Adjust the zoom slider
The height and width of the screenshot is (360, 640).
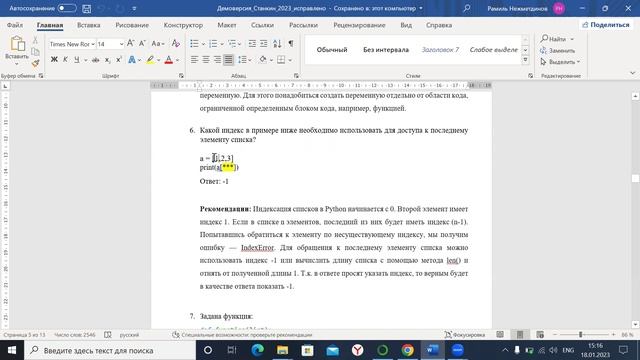coord(580,335)
